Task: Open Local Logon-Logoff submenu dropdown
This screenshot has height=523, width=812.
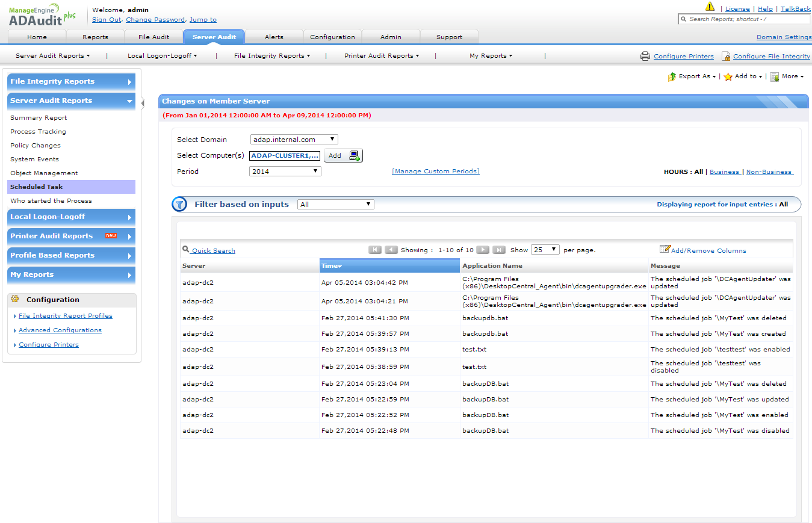Action: click(x=163, y=56)
